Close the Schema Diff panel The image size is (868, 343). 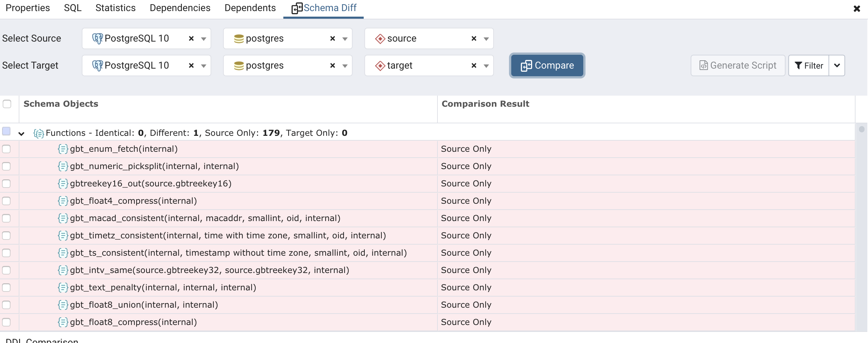tap(857, 9)
